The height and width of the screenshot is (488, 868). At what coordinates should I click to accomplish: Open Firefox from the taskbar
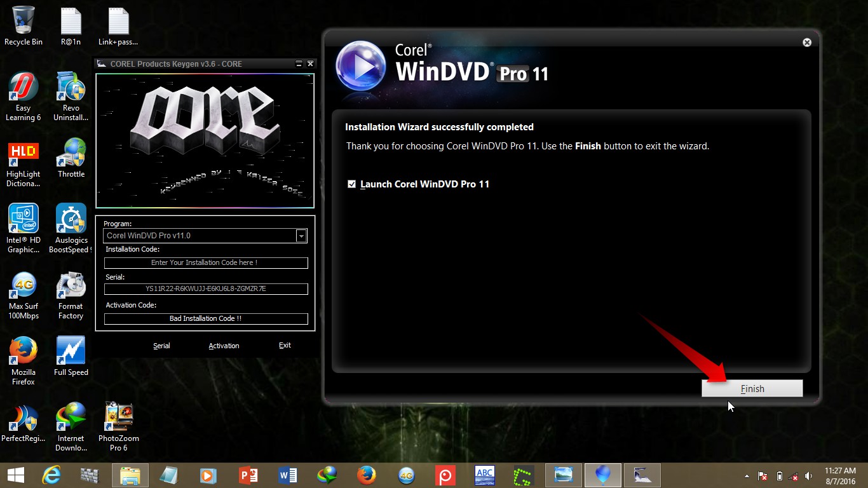tap(366, 475)
